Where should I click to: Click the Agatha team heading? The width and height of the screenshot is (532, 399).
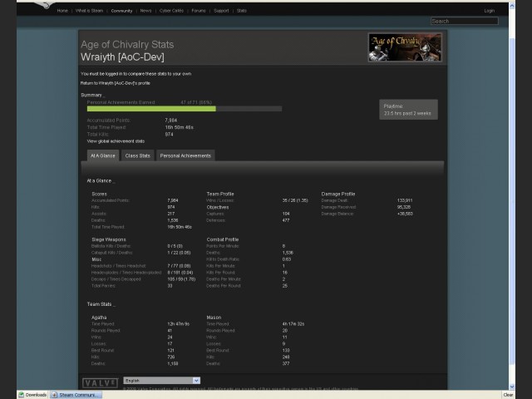pos(99,318)
